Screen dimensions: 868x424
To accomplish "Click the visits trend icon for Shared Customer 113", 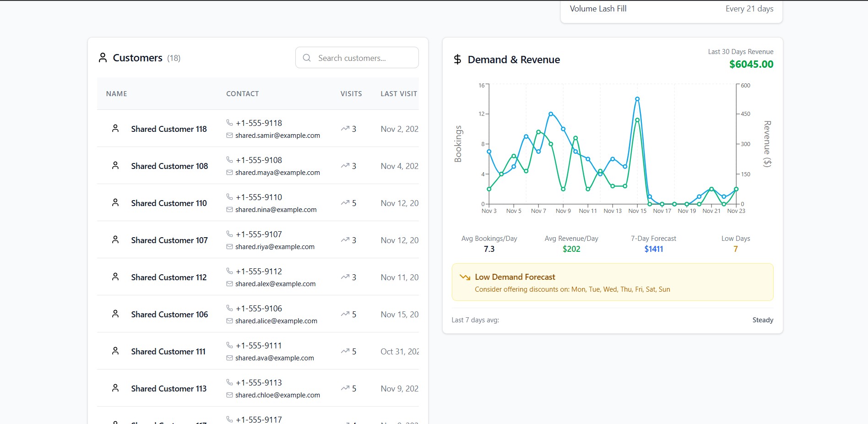I will 345,388.
